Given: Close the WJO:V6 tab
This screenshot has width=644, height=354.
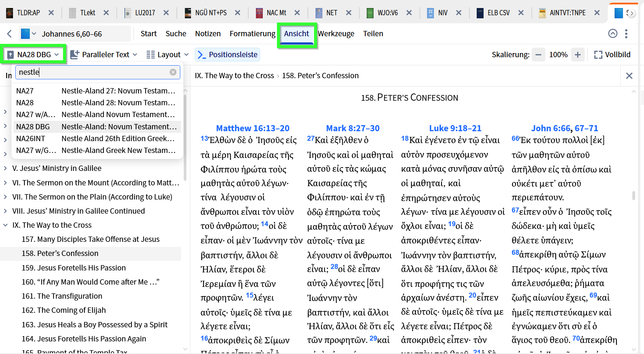Looking at the screenshot, I should [409, 13].
